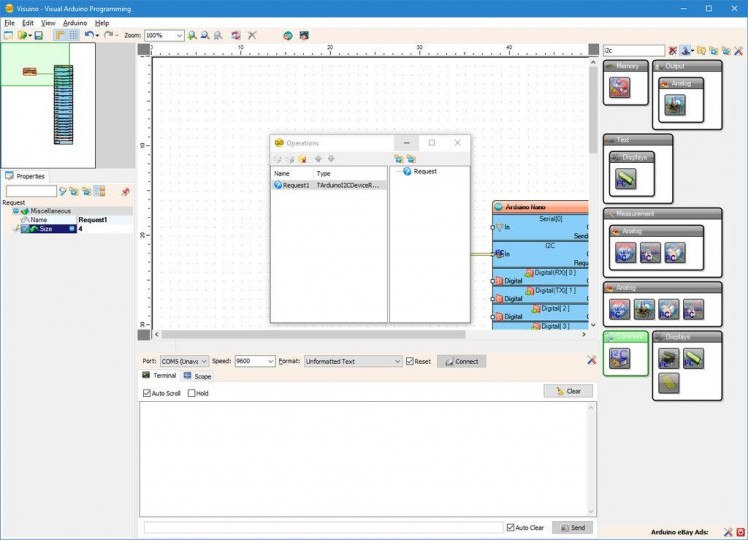The width and height of the screenshot is (748, 540).
Task: Open the Speed baud rate dropdown
Action: tap(271, 361)
